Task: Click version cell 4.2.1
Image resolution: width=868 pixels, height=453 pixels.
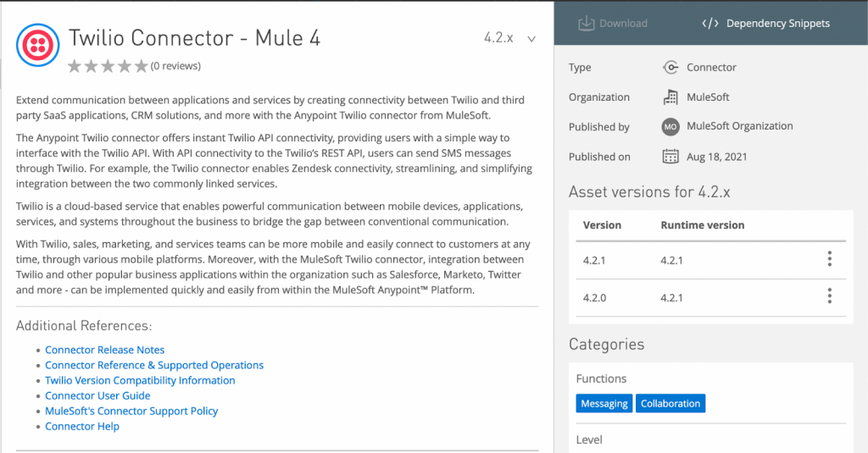Action: coord(594,261)
